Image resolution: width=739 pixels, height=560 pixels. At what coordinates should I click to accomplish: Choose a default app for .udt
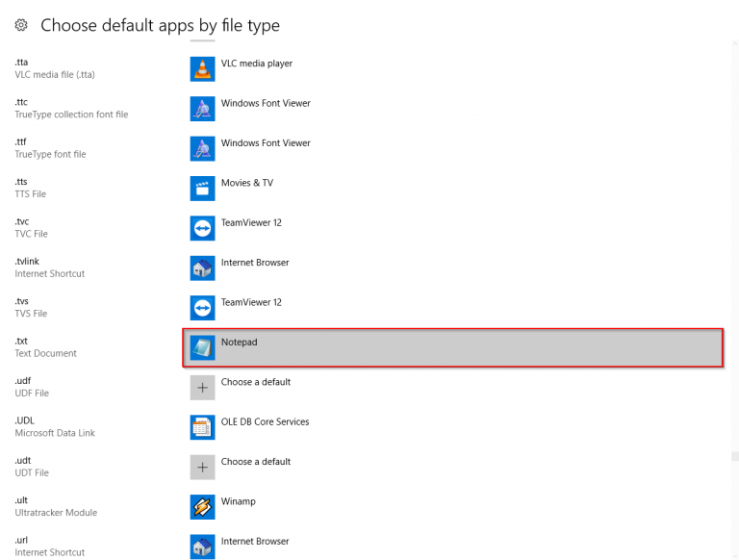tap(255, 462)
